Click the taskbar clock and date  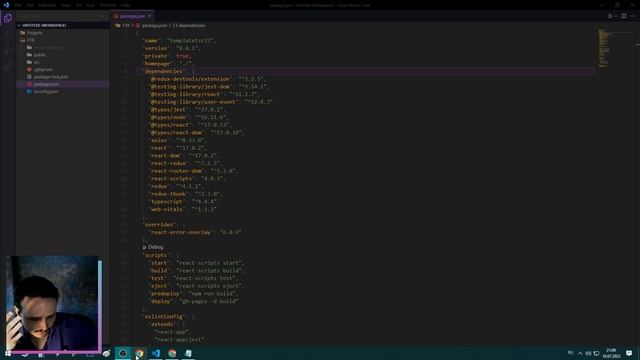point(611,353)
